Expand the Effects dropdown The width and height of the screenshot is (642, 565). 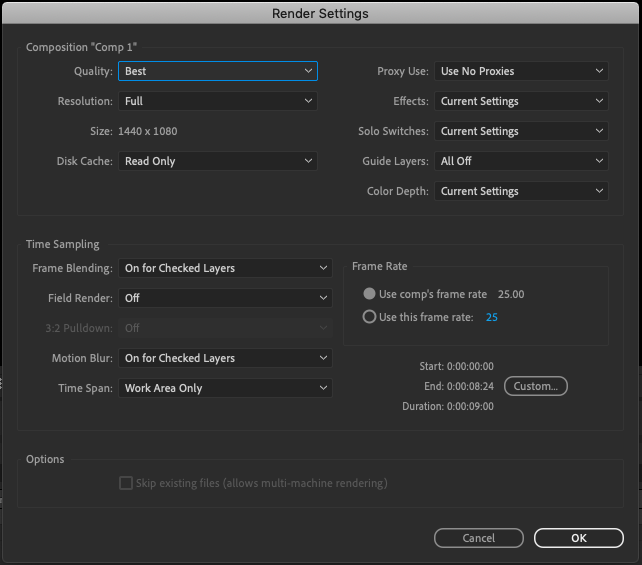click(x=521, y=101)
